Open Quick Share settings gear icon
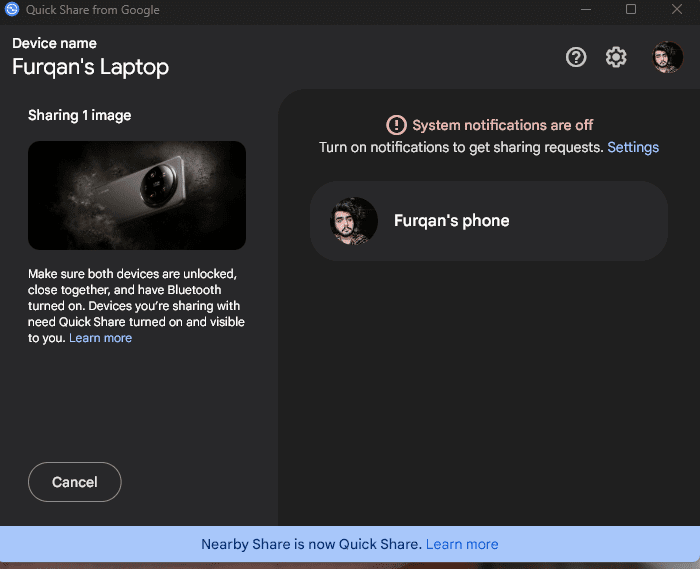The image size is (700, 569). (x=616, y=57)
